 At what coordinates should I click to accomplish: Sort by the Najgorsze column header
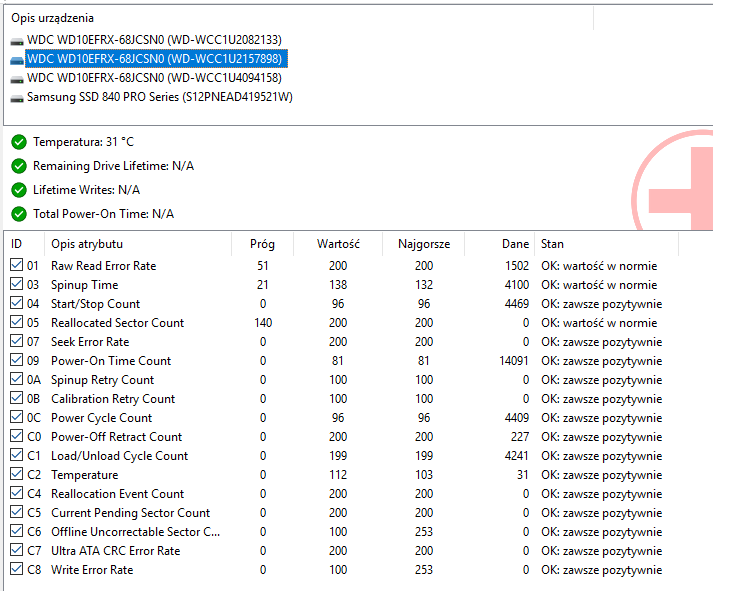423,244
